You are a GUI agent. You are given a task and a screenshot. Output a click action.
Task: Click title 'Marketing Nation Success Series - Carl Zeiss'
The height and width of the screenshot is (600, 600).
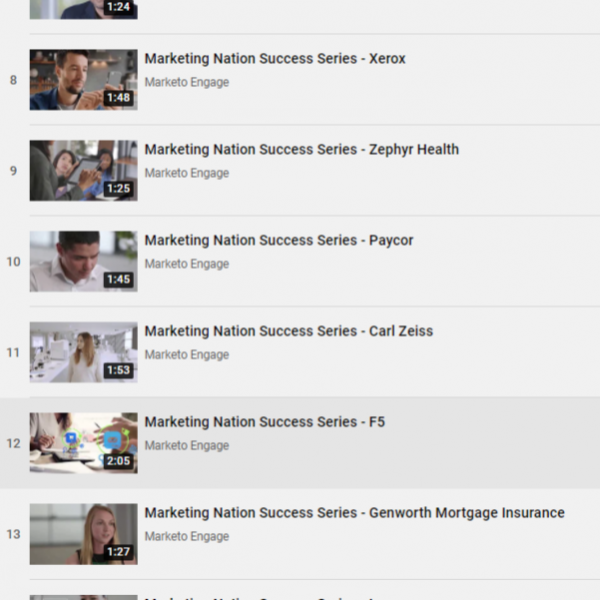(289, 331)
